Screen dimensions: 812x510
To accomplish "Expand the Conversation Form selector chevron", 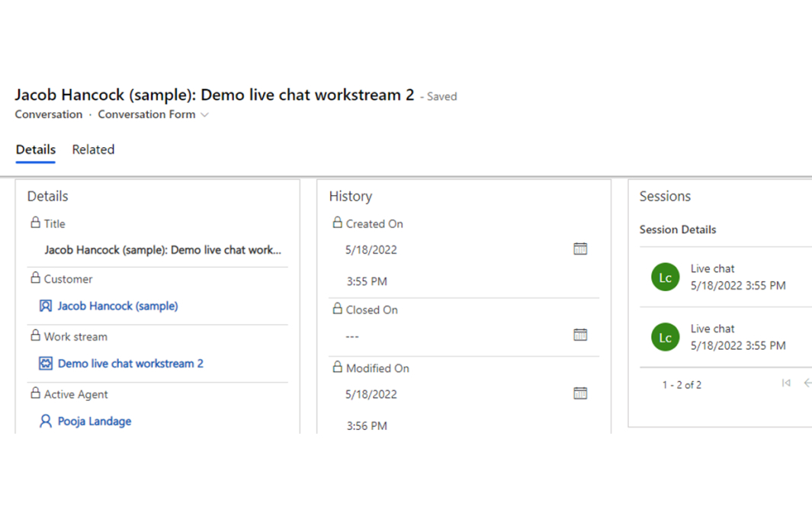I will [x=204, y=115].
